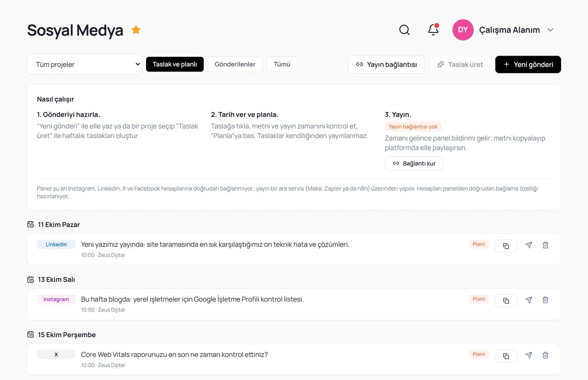Click '10:00 · Zeus Dijital' under Instagram post
588x380 pixels.
[103, 310]
